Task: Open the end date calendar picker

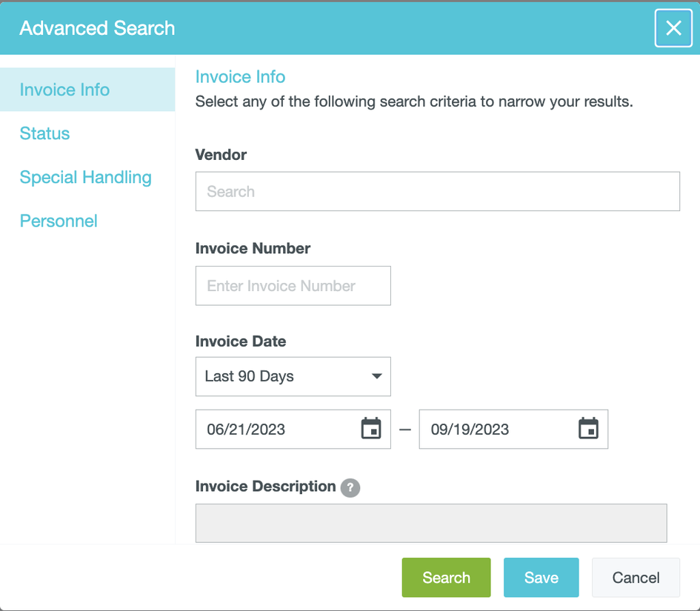Action: [588, 429]
